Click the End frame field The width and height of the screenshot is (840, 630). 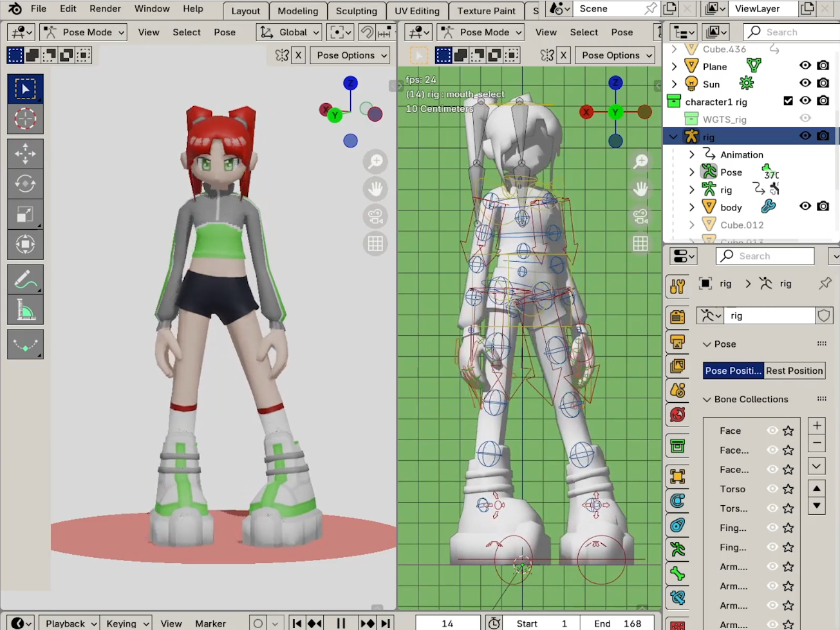(x=617, y=623)
